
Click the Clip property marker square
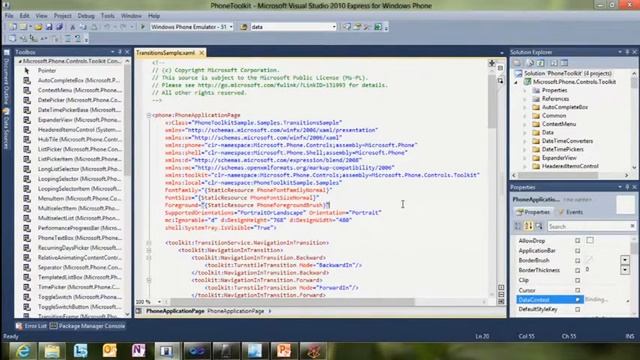pyautogui.click(x=578, y=280)
